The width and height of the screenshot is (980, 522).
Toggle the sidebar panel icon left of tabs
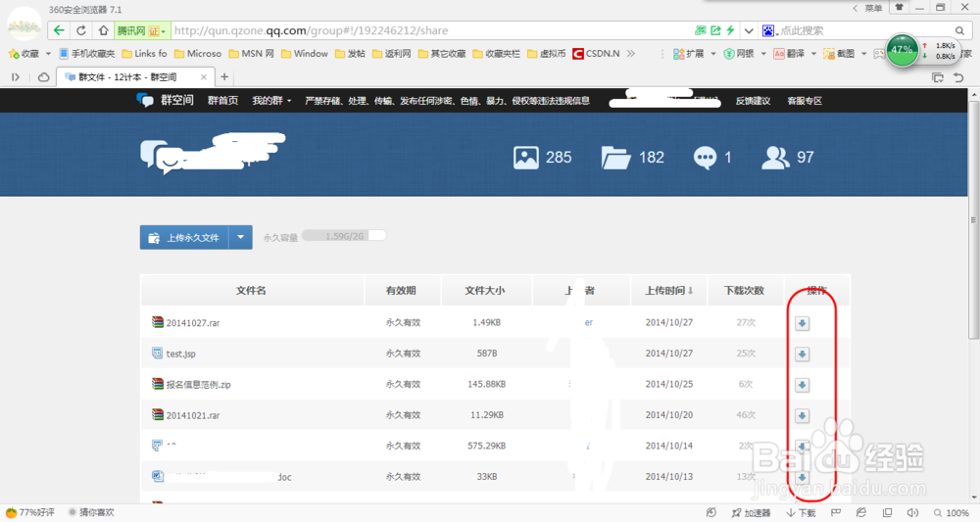pyautogui.click(x=16, y=76)
